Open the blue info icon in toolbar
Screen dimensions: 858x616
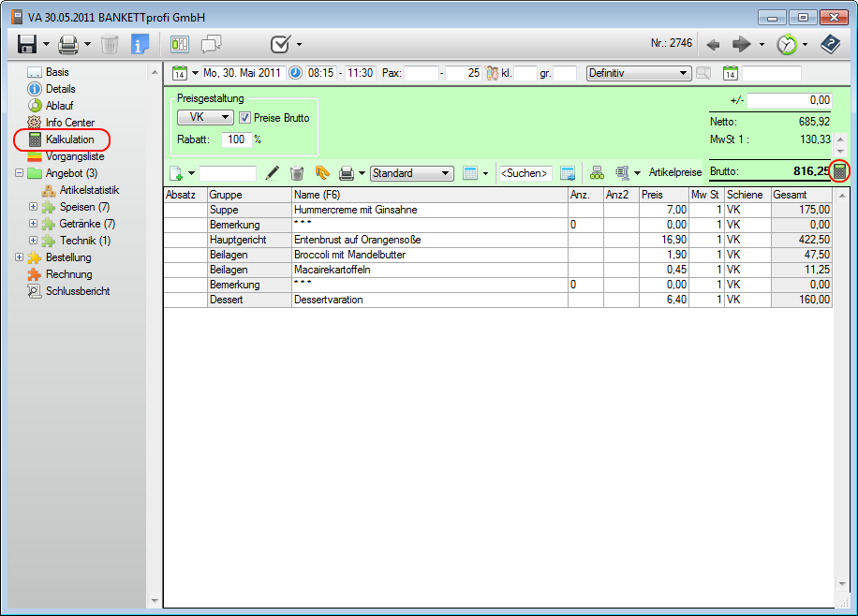pyautogui.click(x=140, y=44)
